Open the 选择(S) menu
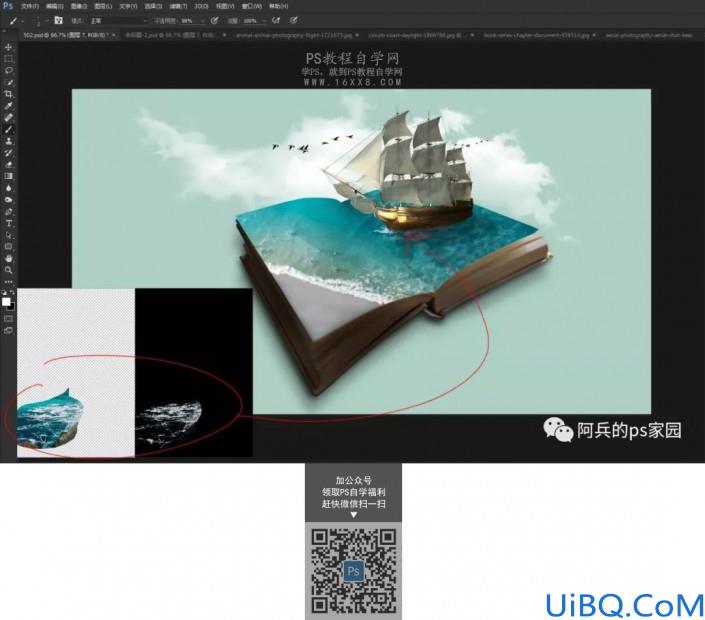This screenshot has width=705, height=620. (x=153, y=6)
